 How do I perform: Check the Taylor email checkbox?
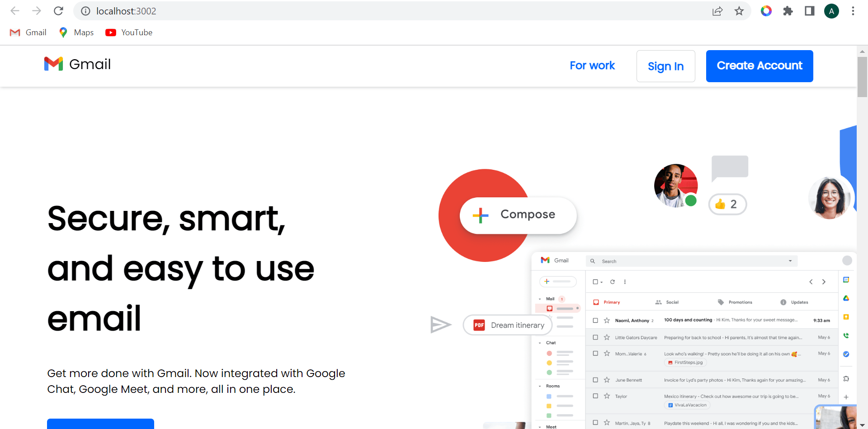tap(595, 396)
